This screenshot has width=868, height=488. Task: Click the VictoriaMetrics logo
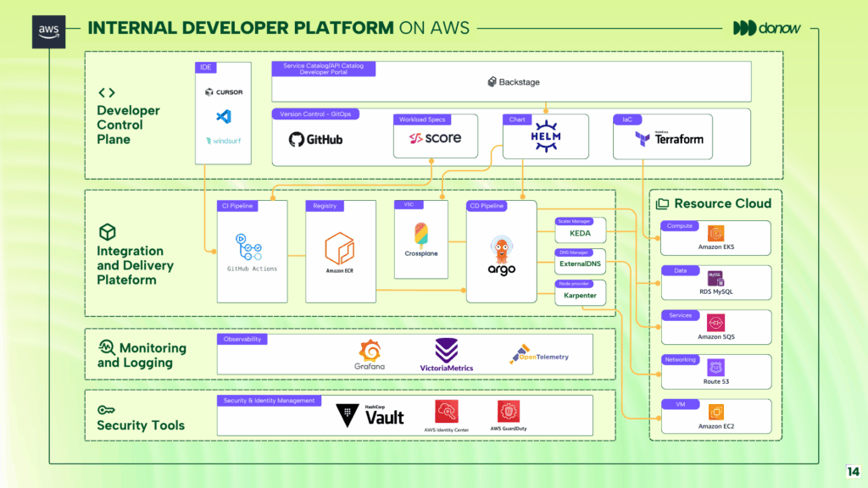click(446, 355)
